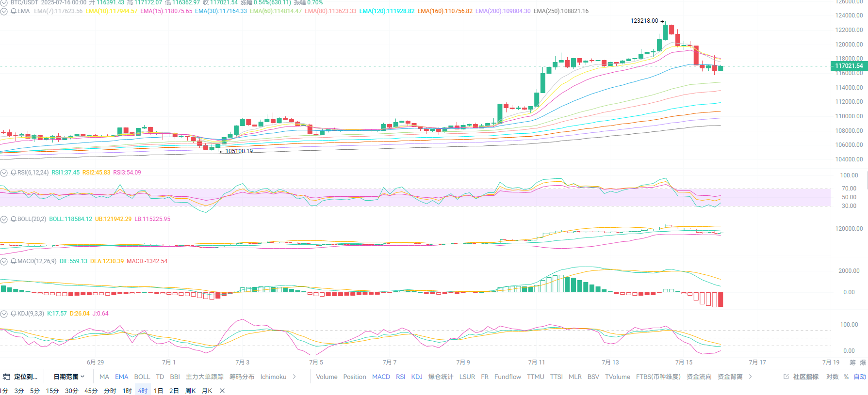Switch price axis to 对数 log scale
The image size is (868, 395).
coord(833,377)
